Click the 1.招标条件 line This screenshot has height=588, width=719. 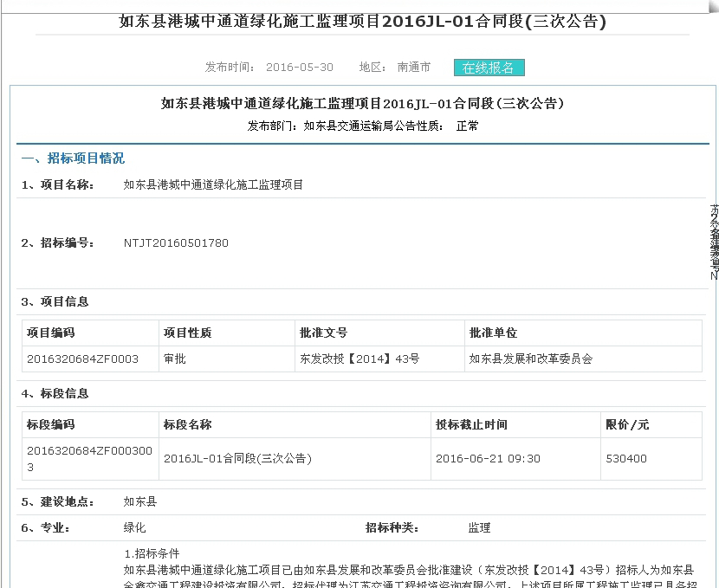[x=152, y=553]
